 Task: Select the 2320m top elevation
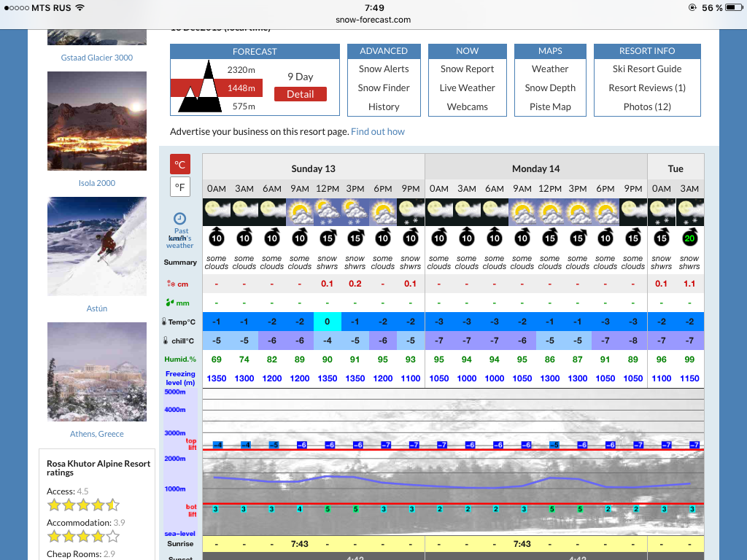(x=241, y=69)
